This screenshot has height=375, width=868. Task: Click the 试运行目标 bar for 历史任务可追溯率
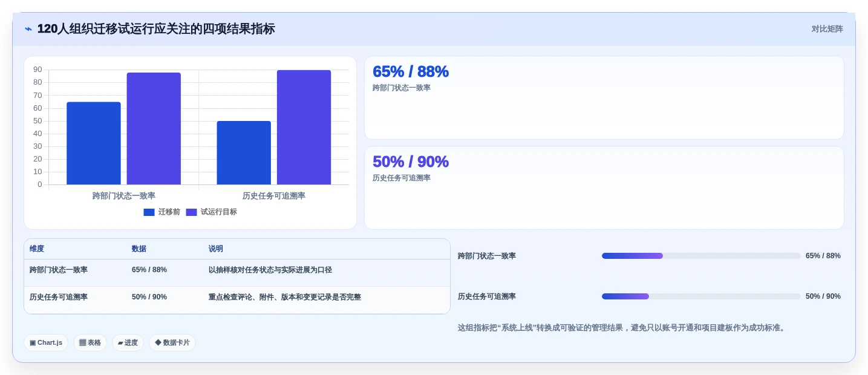click(x=304, y=127)
